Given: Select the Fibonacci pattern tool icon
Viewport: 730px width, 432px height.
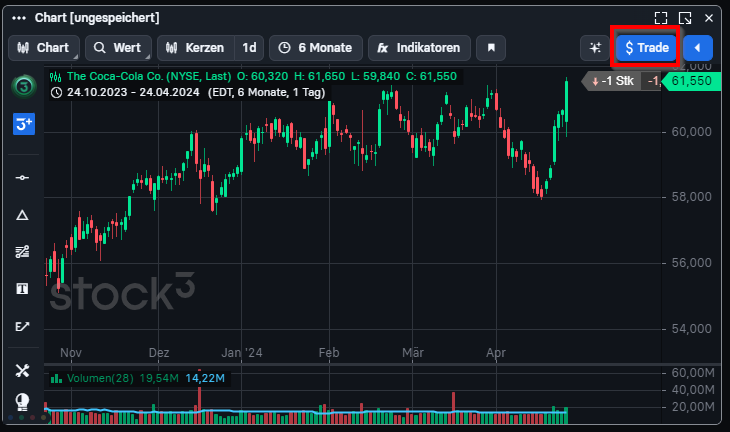Looking at the screenshot, I should pyautogui.click(x=22, y=252).
